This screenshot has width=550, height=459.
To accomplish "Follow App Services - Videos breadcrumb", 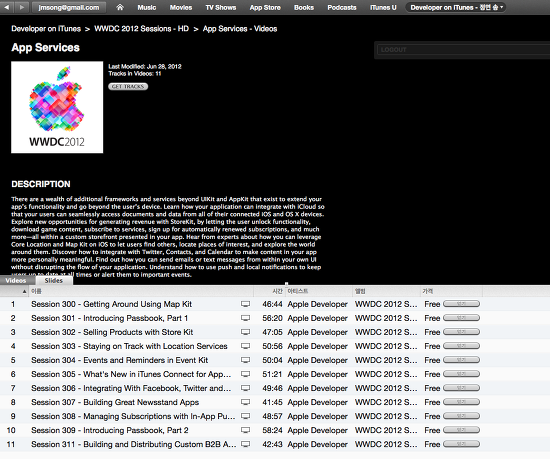I will [240, 29].
